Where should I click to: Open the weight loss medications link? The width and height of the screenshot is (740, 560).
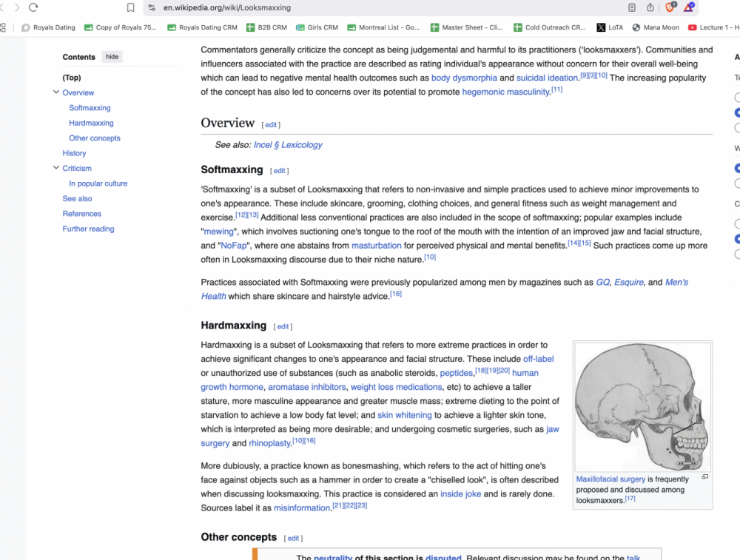coord(396,387)
